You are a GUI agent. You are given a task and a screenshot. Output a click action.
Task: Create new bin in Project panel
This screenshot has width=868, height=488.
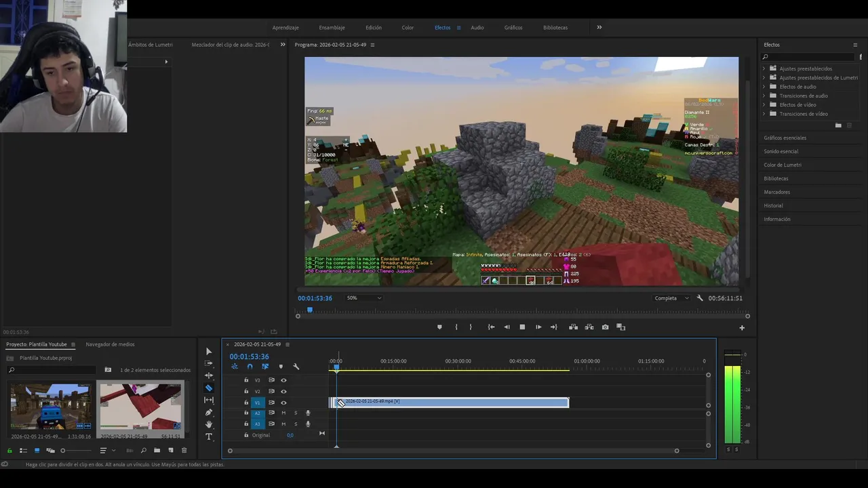pos(157,451)
